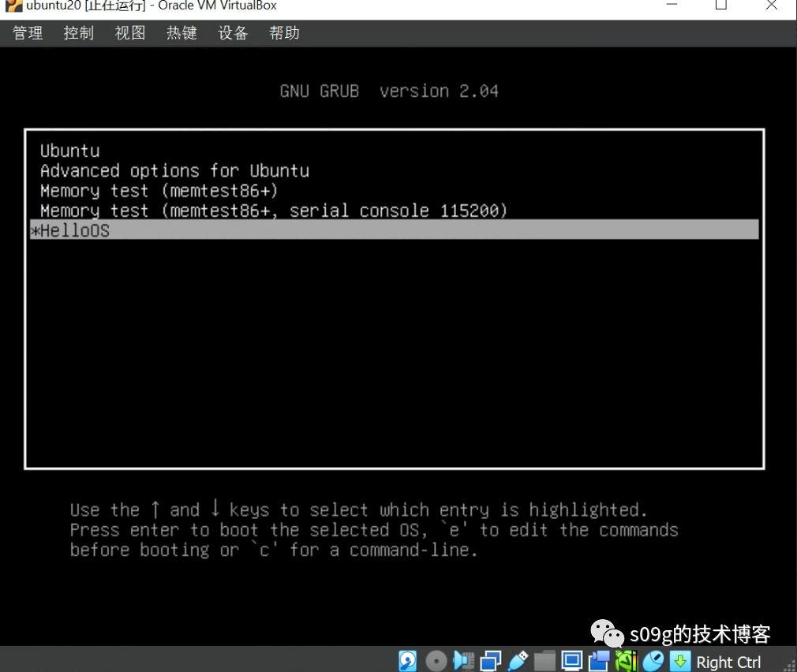Open the 帮助 menu
The width and height of the screenshot is (797, 672).
[x=284, y=33]
